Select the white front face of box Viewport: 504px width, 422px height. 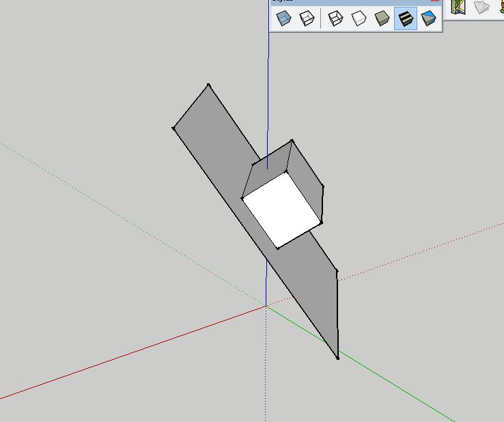282,210
